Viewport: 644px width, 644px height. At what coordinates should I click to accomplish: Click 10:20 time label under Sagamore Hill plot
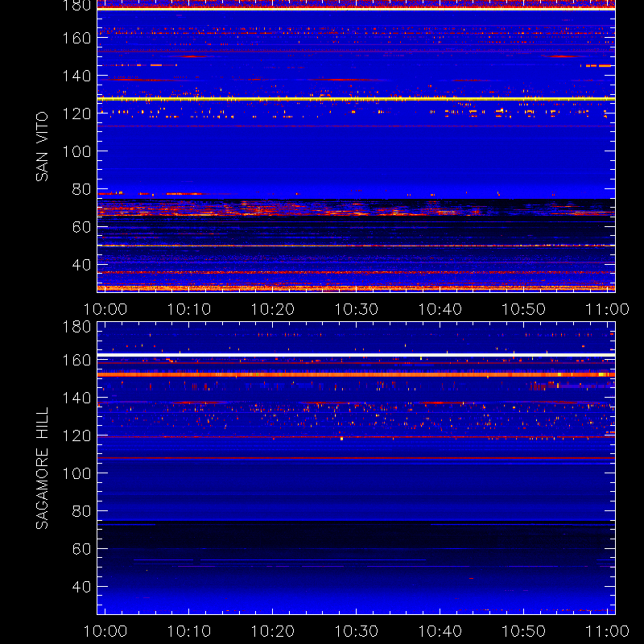273,631
